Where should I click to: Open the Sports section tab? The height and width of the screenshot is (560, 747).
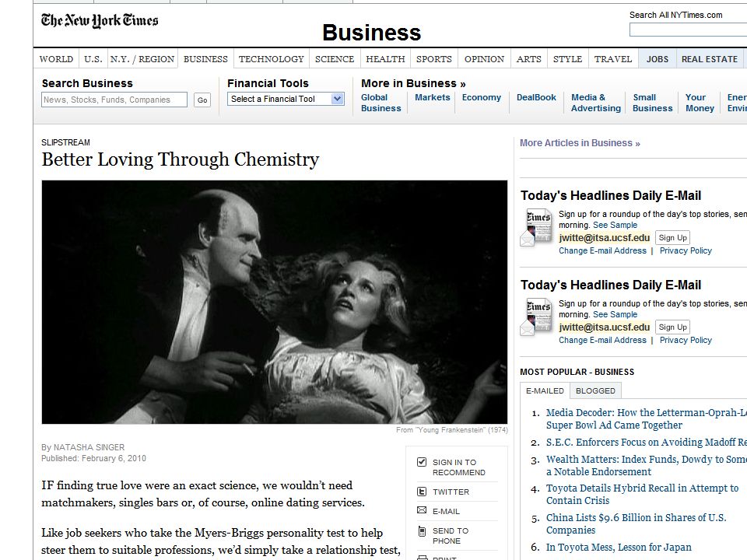(x=434, y=59)
